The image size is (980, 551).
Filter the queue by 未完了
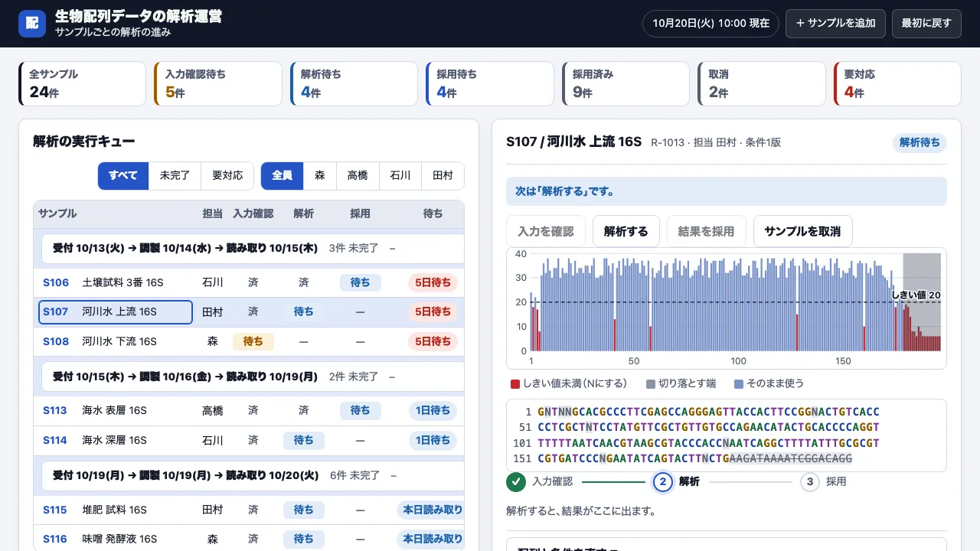pyautogui.click(x=175, y=176)
